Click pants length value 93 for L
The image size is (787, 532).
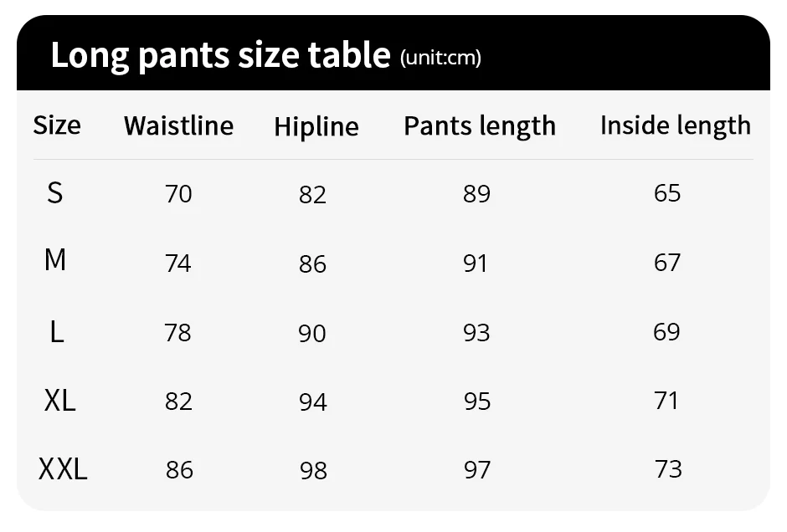point(476,332)
